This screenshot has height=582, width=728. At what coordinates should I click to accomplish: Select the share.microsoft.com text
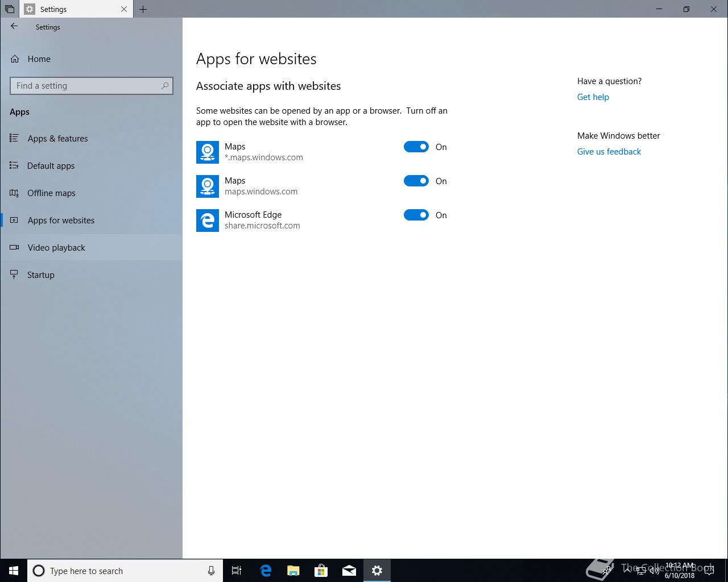click(x=262, y=226)
